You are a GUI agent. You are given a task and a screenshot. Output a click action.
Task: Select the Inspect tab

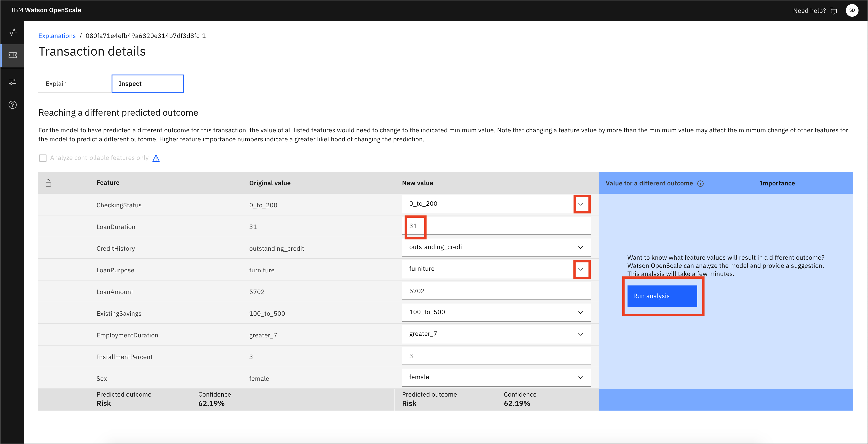147,83
